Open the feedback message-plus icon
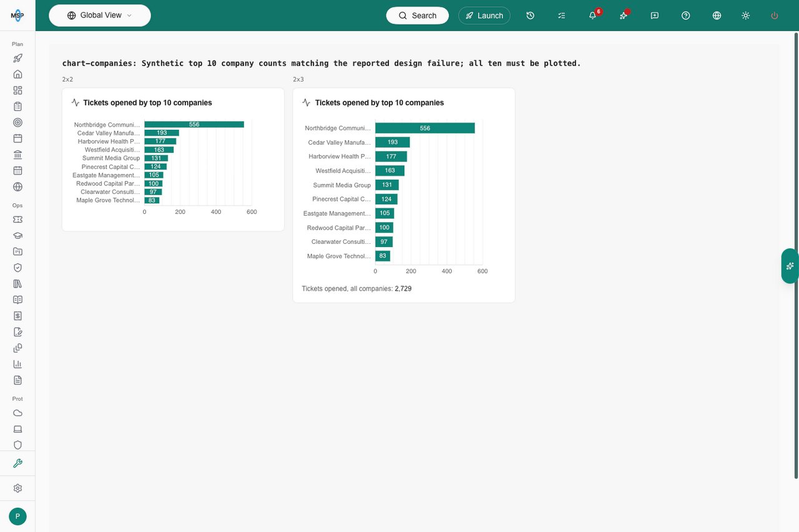799x532 pixels. (655, 16)
